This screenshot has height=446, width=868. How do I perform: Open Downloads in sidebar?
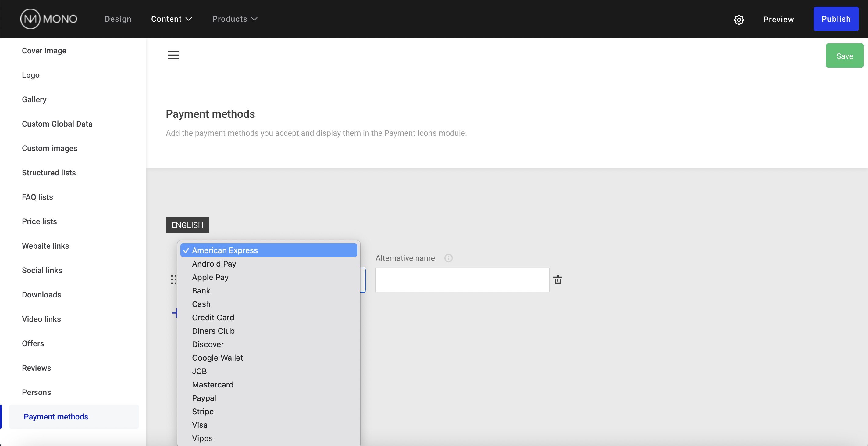click(41, 294)
